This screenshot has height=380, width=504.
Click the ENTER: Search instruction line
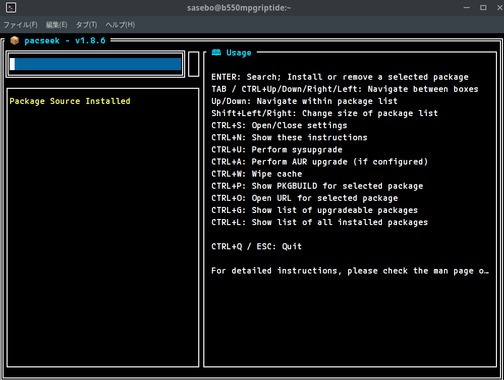click(x=340, y=77)
